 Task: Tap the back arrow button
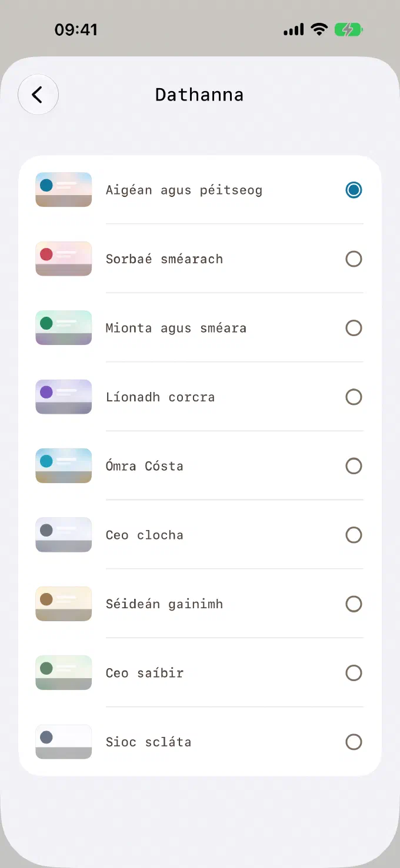click(x=38, y=95)
